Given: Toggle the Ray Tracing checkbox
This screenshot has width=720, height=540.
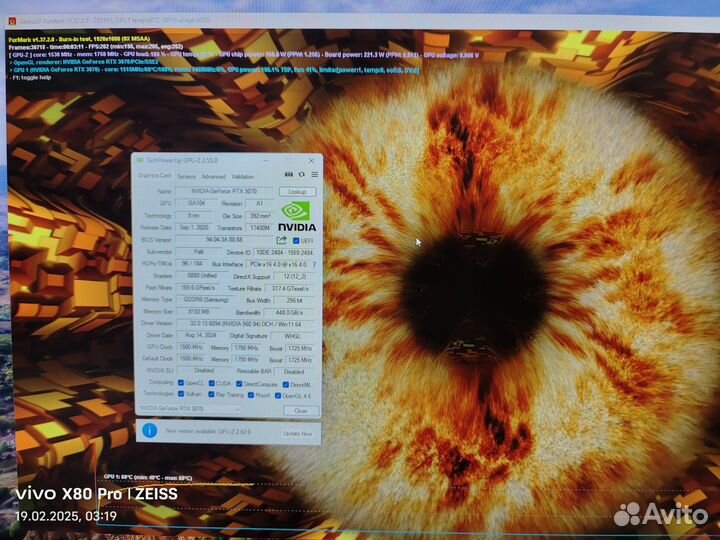Looking at the screenshot, I should 211,394.
